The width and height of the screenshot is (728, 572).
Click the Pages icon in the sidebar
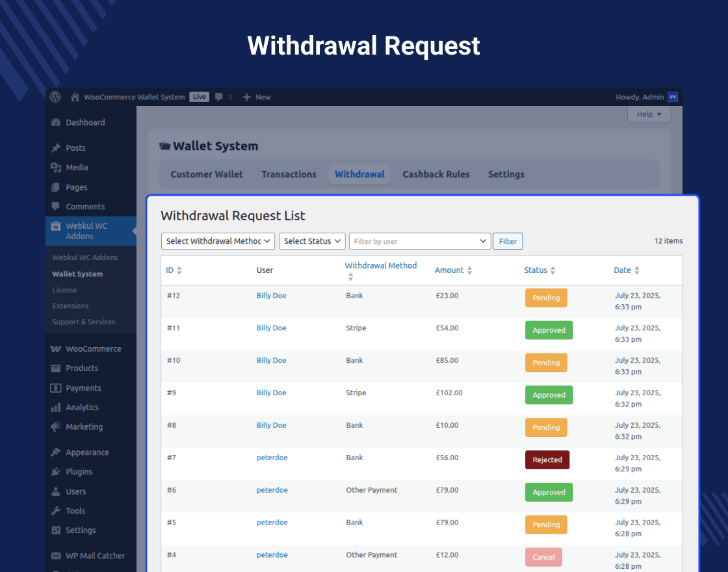[56, 187]
